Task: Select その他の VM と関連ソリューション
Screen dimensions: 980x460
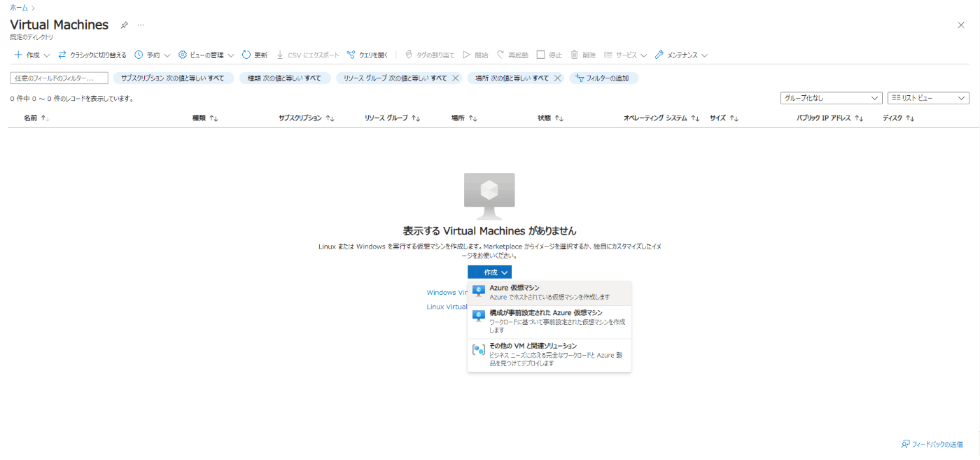Action: [x=549, y=355]
